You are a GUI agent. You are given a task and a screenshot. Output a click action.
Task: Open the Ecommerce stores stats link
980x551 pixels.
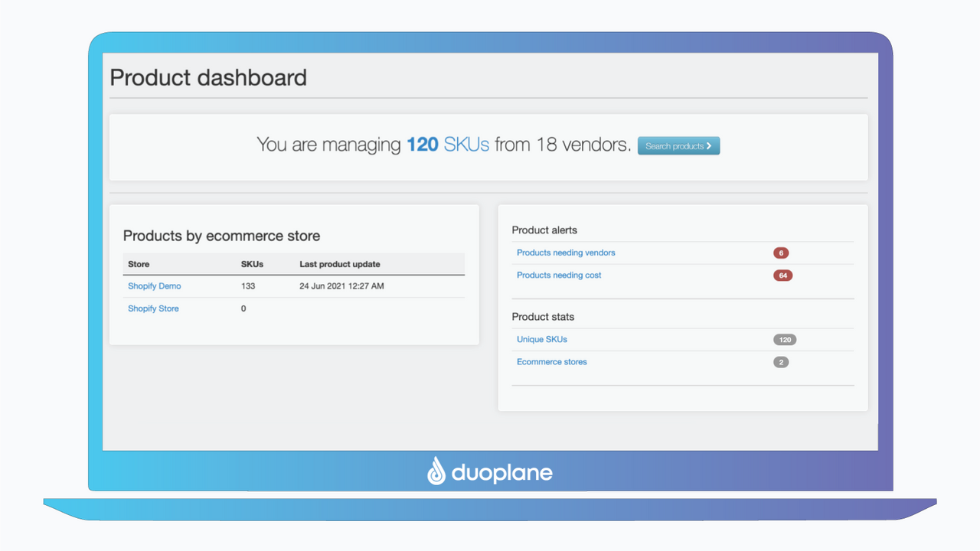tap(551, 362)
